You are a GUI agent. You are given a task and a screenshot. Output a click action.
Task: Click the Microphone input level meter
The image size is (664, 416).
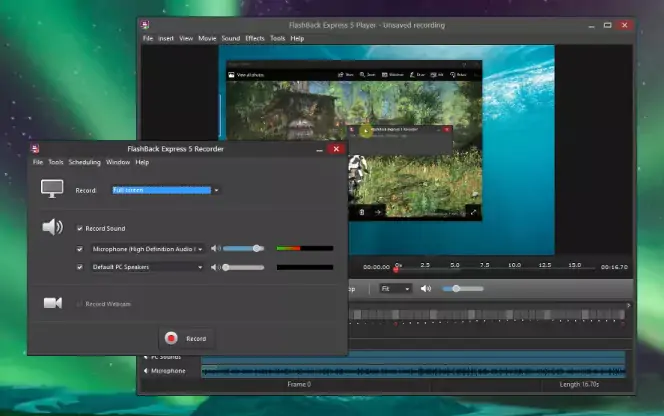[304, 249]
